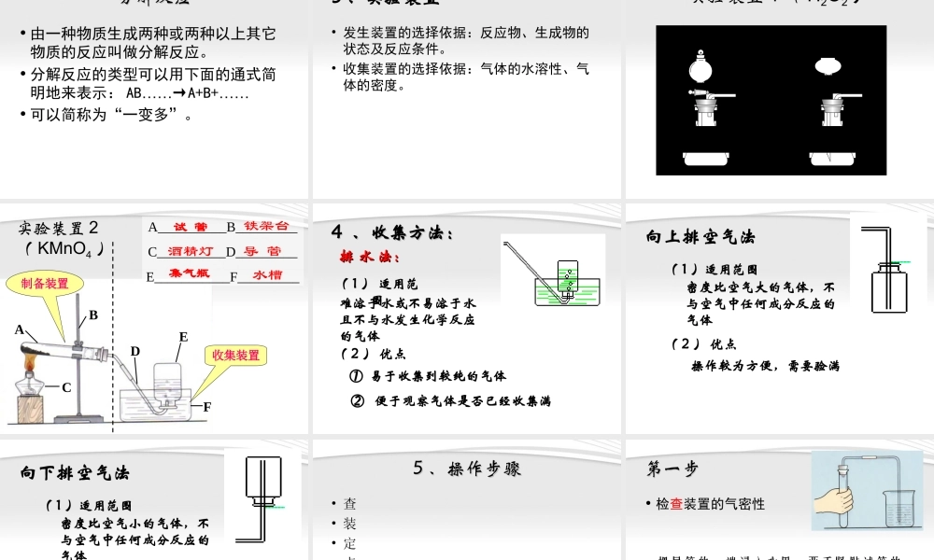This screenshot has height=560, width=934.
Task: Click label C beside the alcohol lamp
Action: pyautogui.click(x=66, y=387)
